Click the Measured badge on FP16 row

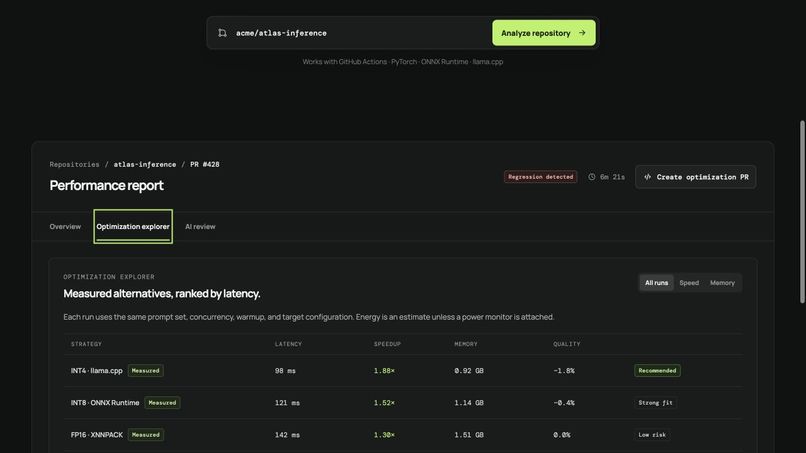click(x=145, y=435)
